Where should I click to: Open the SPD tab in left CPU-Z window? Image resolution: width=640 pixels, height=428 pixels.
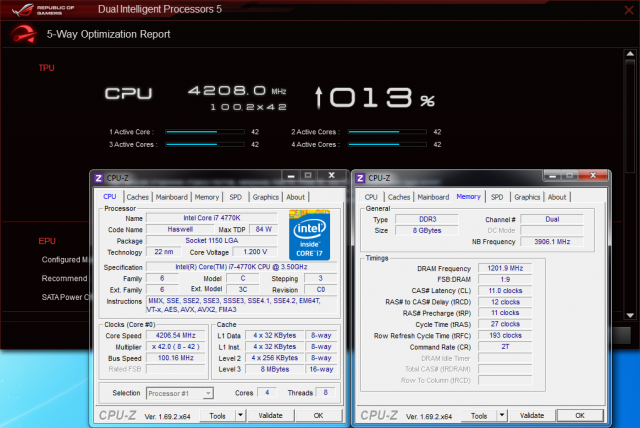(x=236, y=197)
